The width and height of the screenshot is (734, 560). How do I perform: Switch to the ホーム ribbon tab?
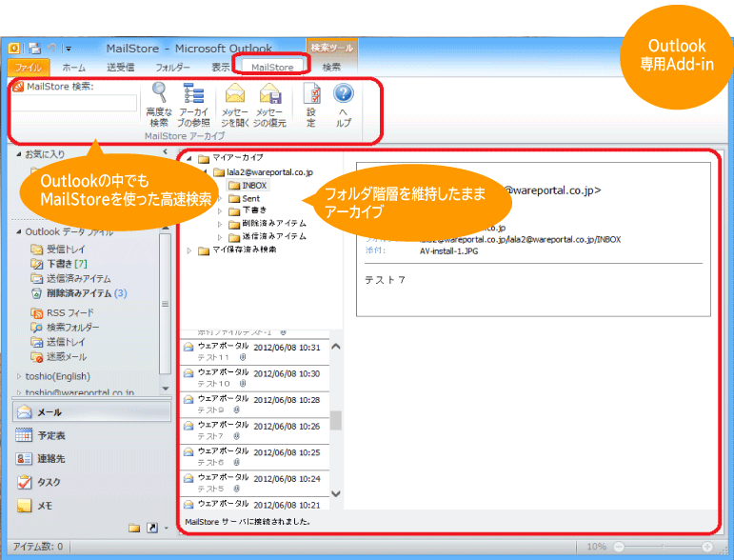tap(74, 68)
